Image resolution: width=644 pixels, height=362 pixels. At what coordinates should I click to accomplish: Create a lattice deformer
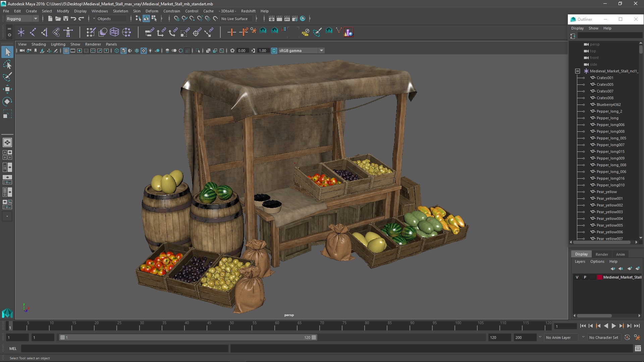114,32
